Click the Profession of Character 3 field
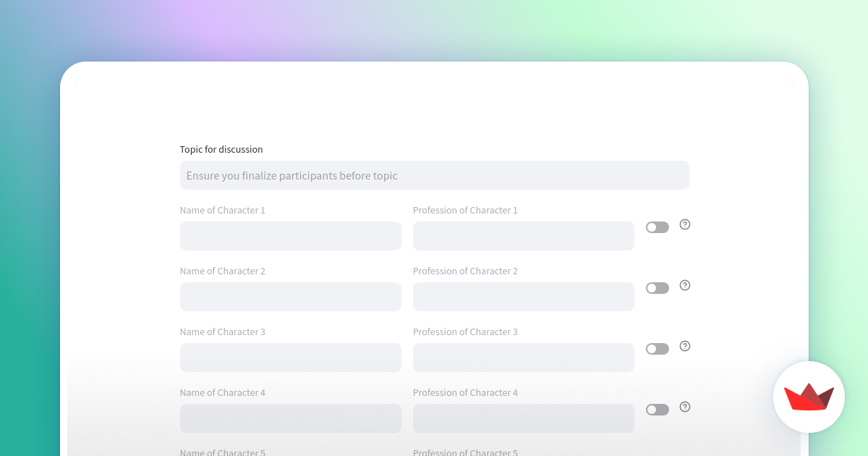 pyautogui.click(x=524, y=358)
